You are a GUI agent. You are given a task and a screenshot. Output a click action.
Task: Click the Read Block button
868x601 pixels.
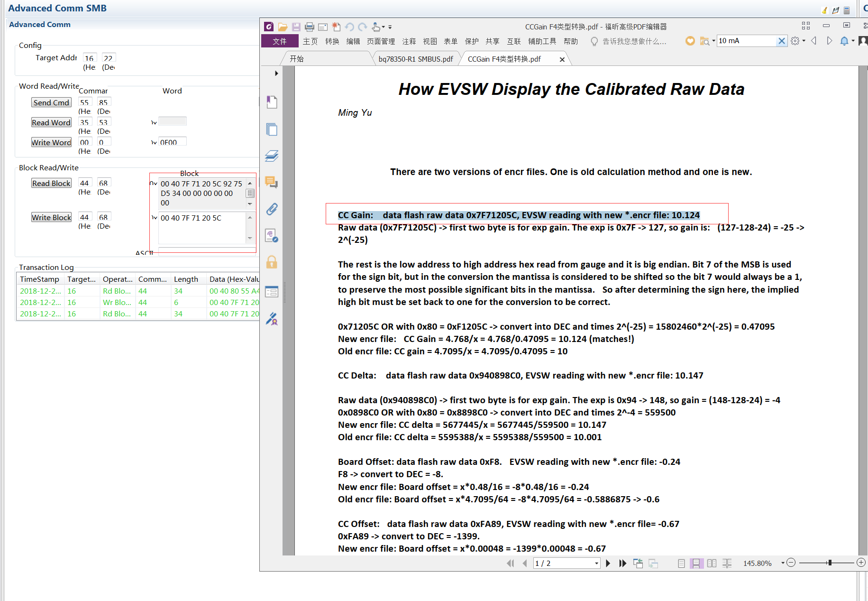point(51,183)
